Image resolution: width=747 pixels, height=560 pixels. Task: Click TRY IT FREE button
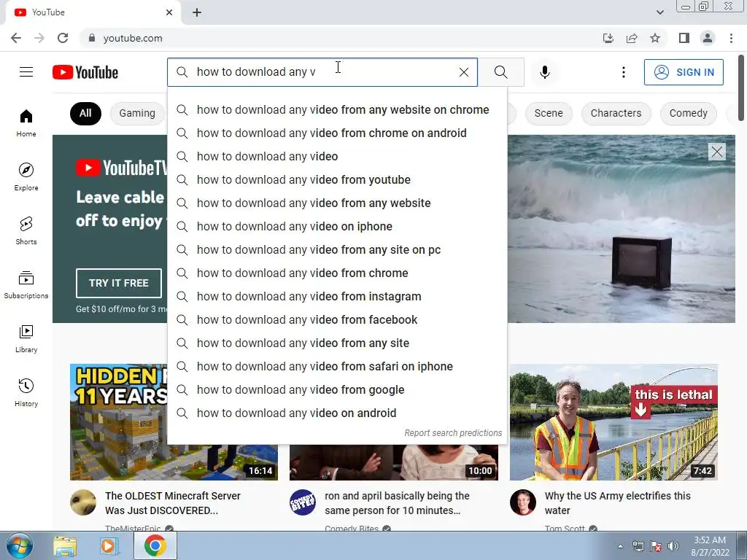pyautogui.click(x=119, y=283)
